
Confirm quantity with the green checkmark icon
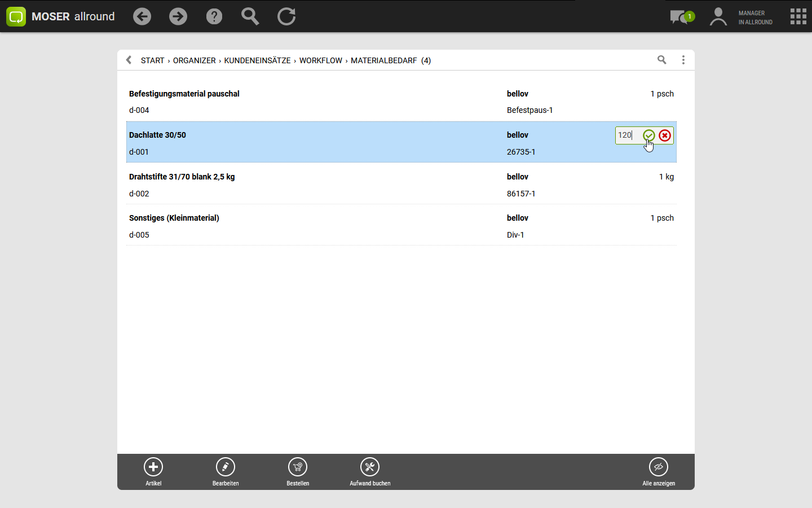pos(648,135)
